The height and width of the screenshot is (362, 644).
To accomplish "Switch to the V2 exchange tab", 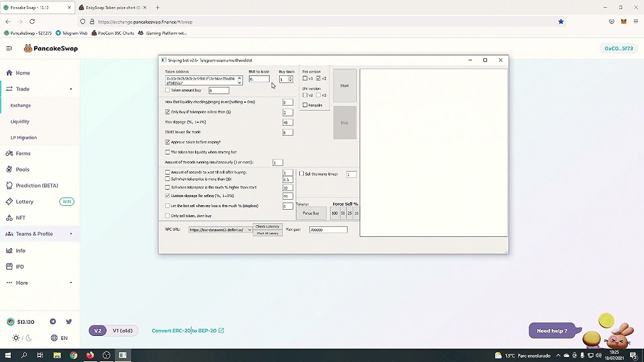I will (98, 330).
